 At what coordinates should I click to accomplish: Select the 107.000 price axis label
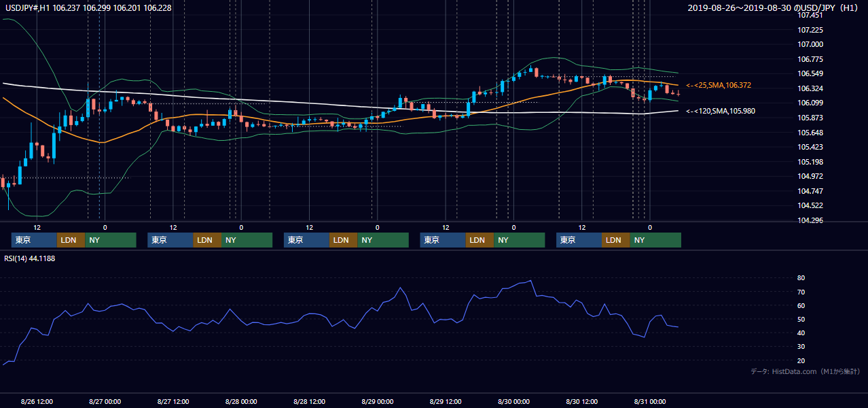click(810, 44)
